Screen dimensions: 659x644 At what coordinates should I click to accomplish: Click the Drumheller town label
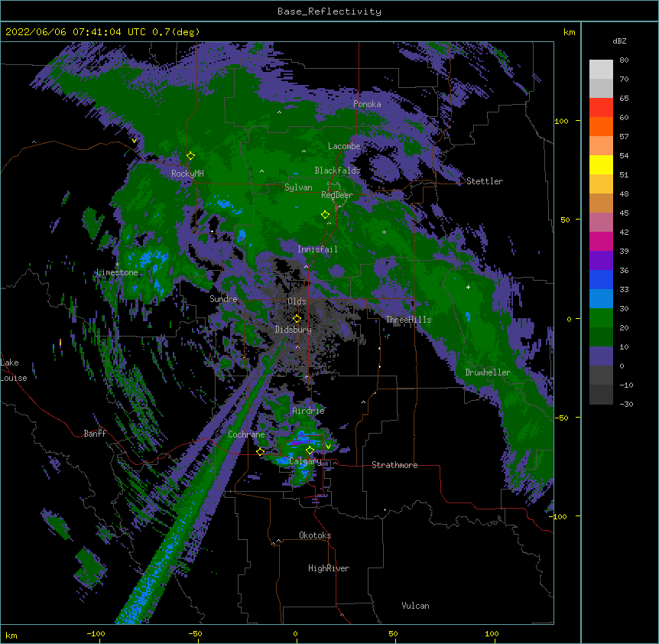(x=488, y=372)
